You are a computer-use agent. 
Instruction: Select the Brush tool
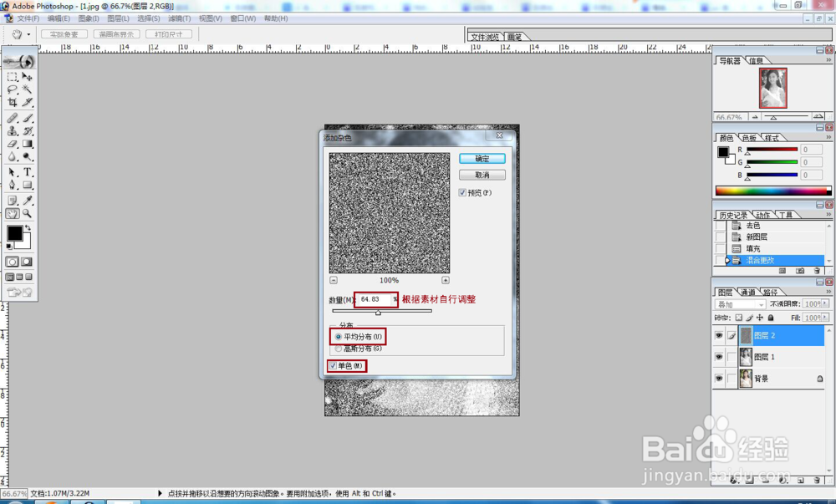28,118
